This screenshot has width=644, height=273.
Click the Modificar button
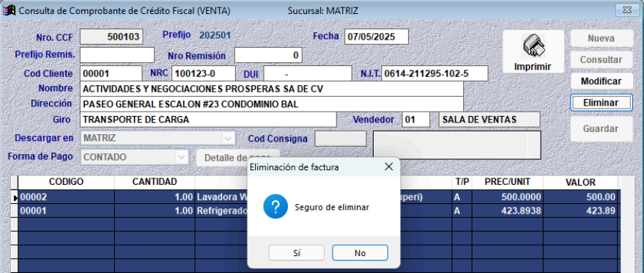602,81
